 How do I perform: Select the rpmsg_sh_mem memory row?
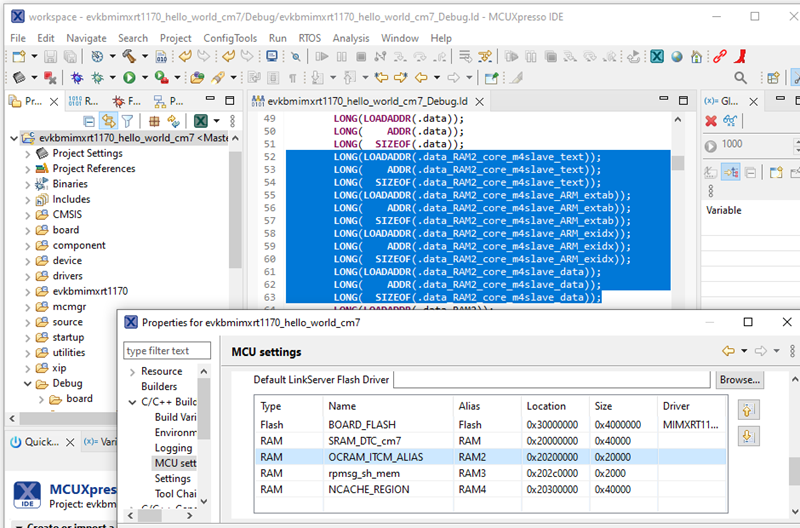pyautogui.click(x=490, y=473)
